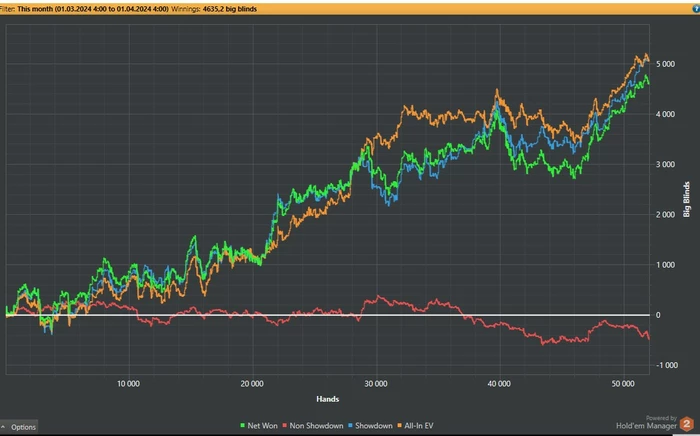Click the Hold'em Manager 2 logo icon
This screenshot has height=436, width=700.
point(687,424)
